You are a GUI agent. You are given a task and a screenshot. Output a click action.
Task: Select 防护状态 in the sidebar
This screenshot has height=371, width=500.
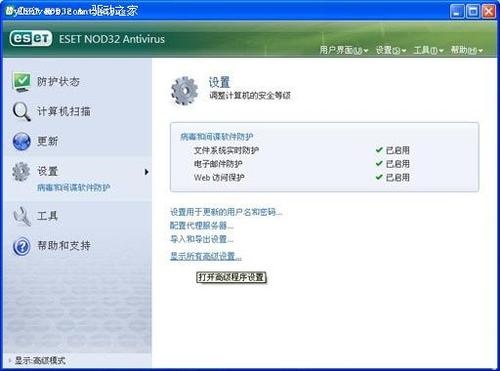point(58,82)
